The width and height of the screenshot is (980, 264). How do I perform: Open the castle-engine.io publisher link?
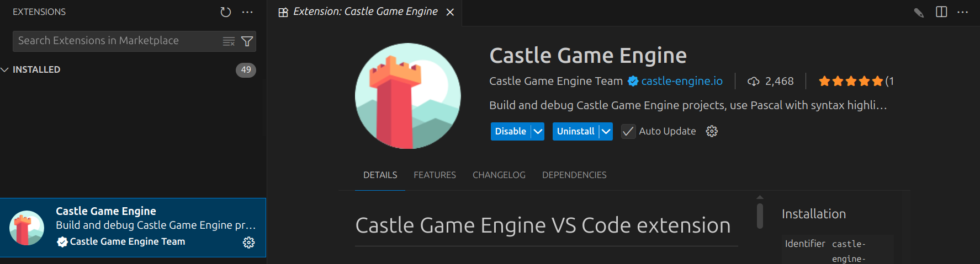[x=681, y=81]
